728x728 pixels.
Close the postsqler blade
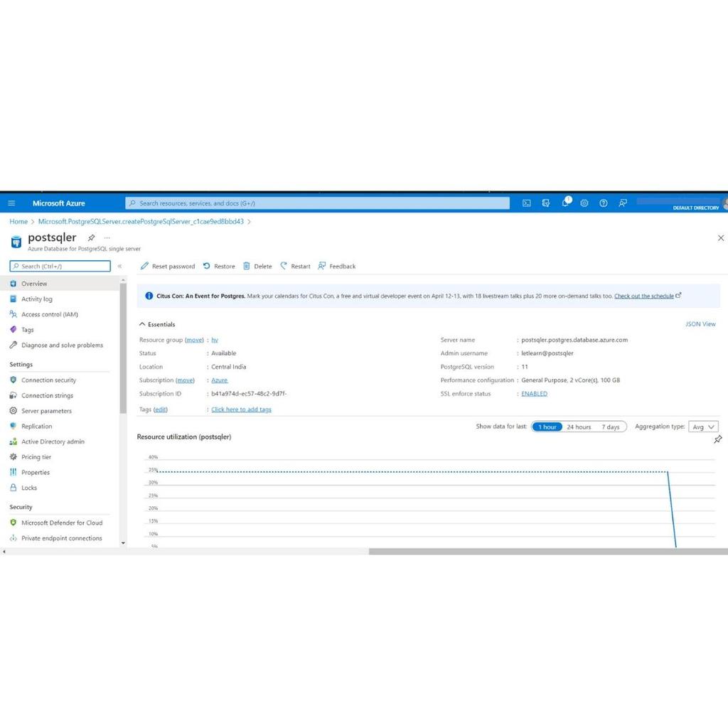[721, 237]
